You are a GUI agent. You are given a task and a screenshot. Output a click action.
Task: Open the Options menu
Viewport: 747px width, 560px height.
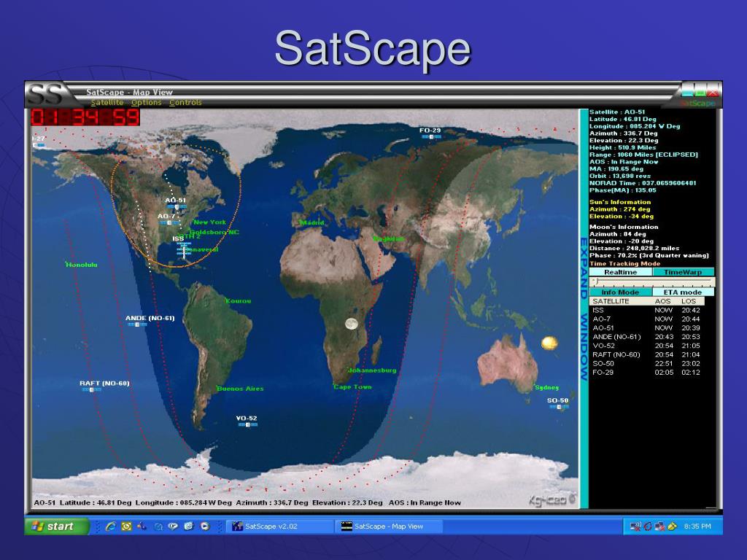[146, 102]
